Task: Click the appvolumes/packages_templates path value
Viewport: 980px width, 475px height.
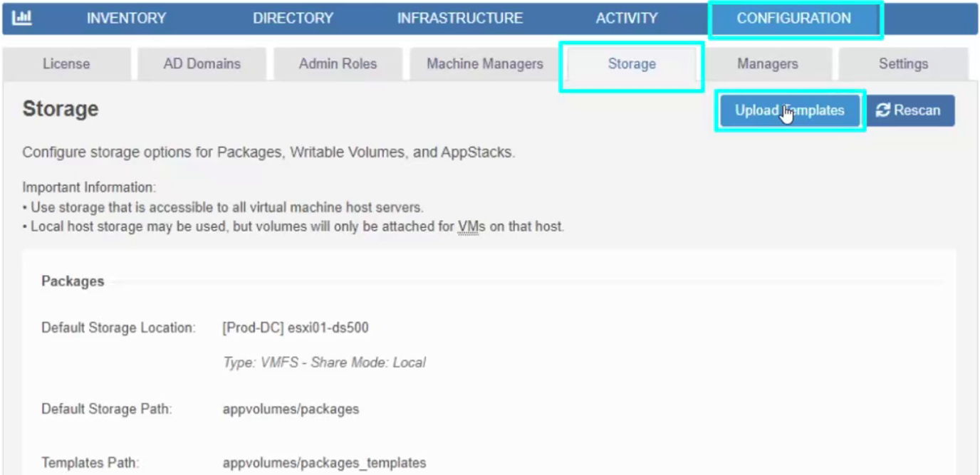Action: tap(324, 463)
